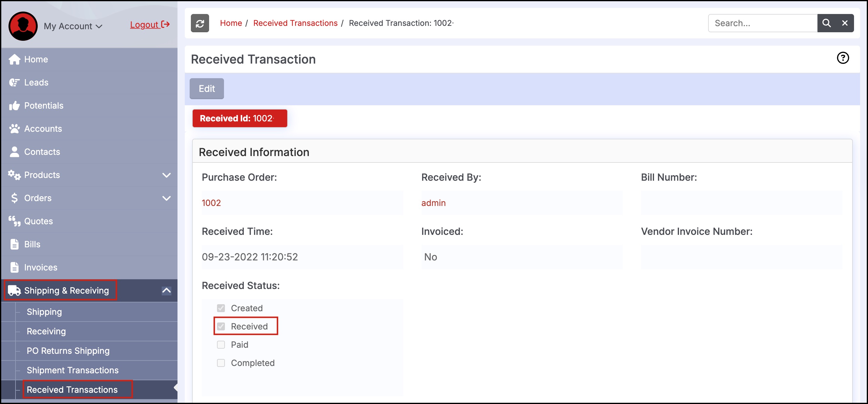
Task: Click the refresh icon button
Action: (200, 23)
